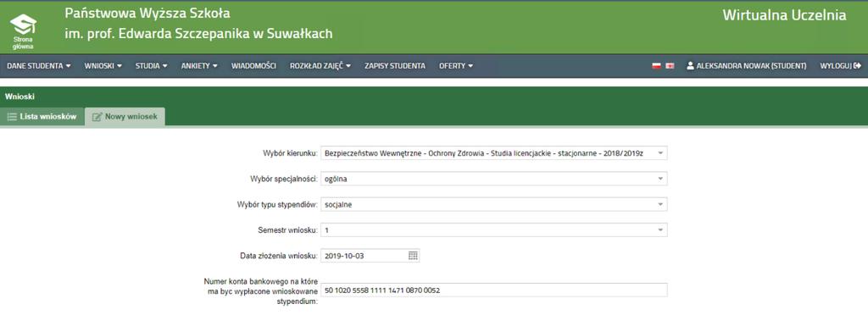
Task: Open the Rozkład zajęć menu
Action: click(320, 66)
